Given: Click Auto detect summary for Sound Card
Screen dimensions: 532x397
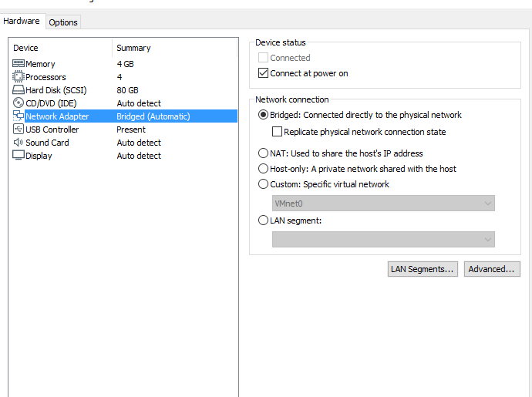Looking at the screenshot, I should point(139,143).
